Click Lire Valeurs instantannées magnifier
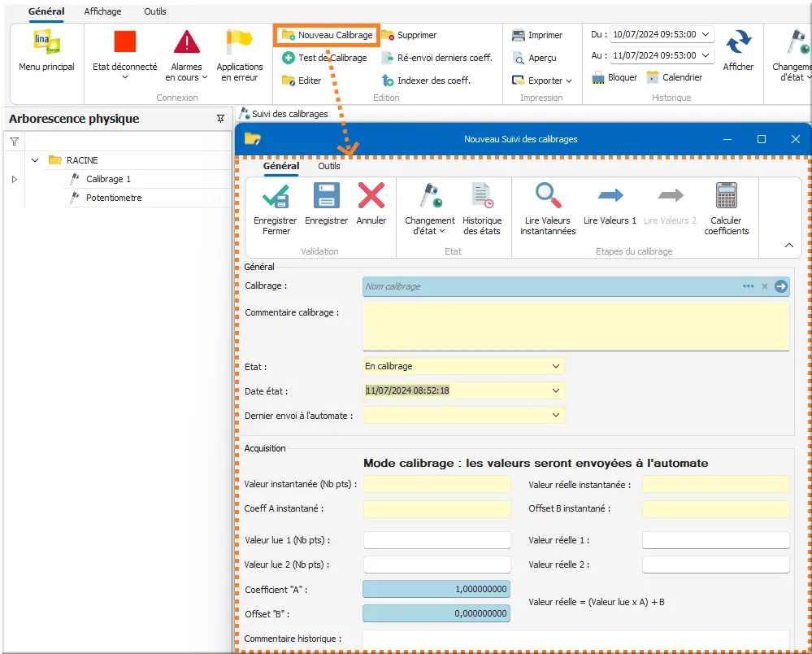Image resolution: width=812 pixels, height=654 pixels. coord(548,195)
